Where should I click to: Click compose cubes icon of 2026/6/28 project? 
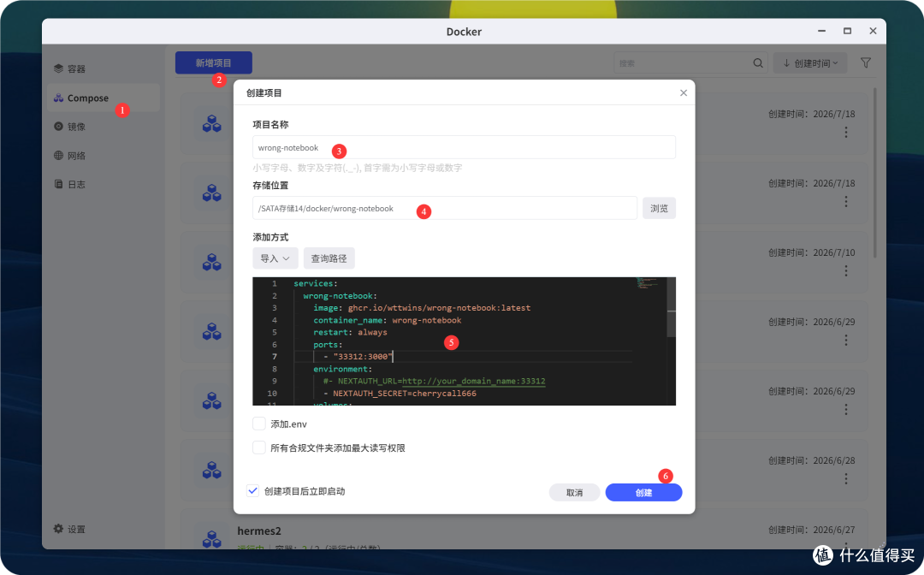(211, 470)
